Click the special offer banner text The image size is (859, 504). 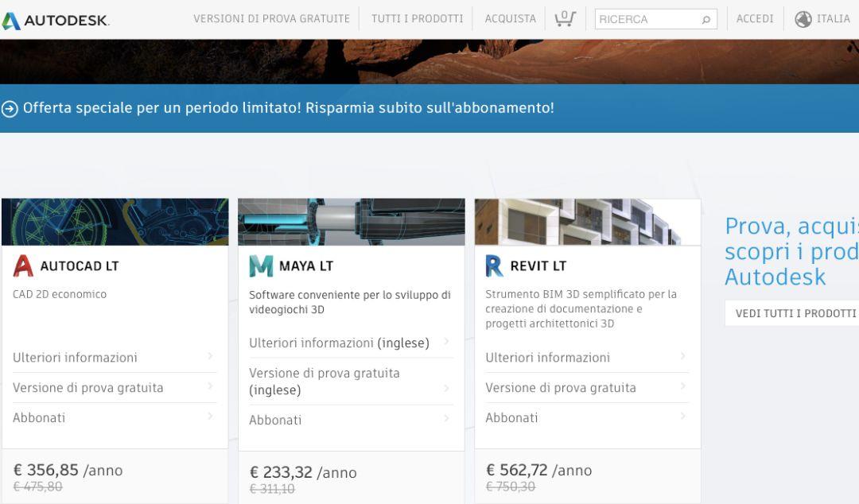click(288, 108)
